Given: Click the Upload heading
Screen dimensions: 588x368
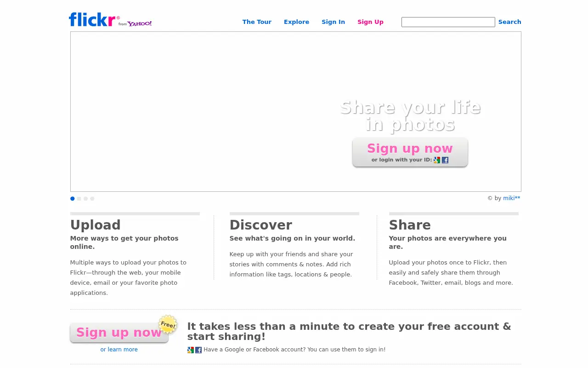Looking at the screenshot, I should (x=95, y=225).
